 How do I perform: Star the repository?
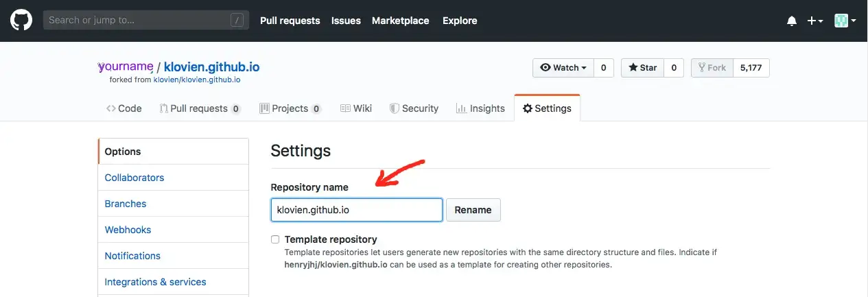pyautogui.click(x=642, y=68)
